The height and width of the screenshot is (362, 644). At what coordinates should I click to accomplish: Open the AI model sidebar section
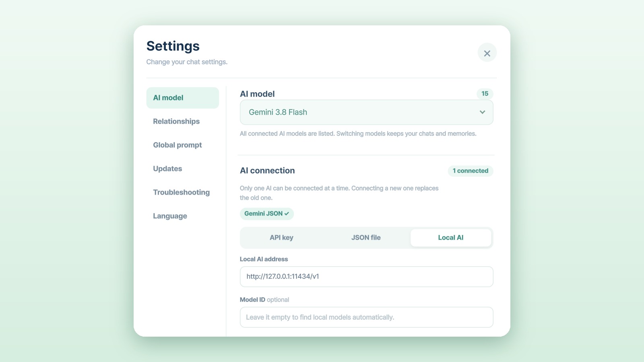pyautogui.click(x=182, y=98)
